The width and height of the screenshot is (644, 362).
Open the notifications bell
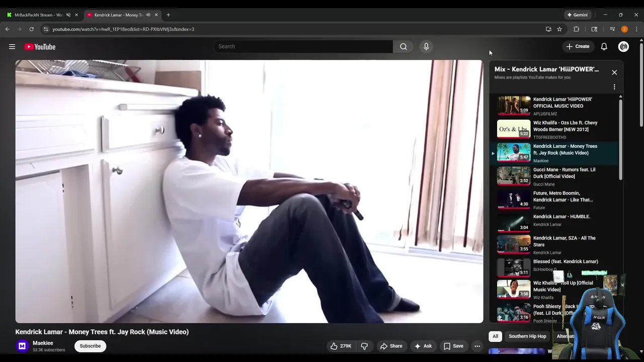point(604,46)
